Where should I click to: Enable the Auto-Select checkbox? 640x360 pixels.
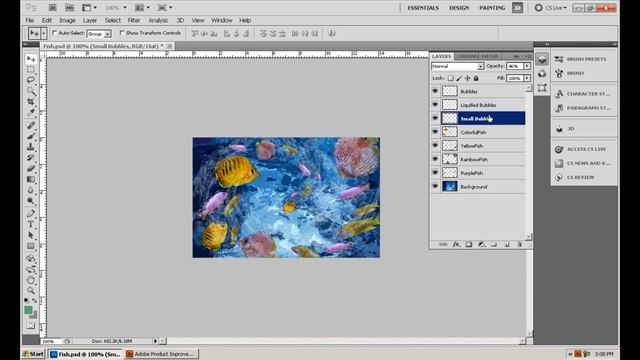pos(55,33)
